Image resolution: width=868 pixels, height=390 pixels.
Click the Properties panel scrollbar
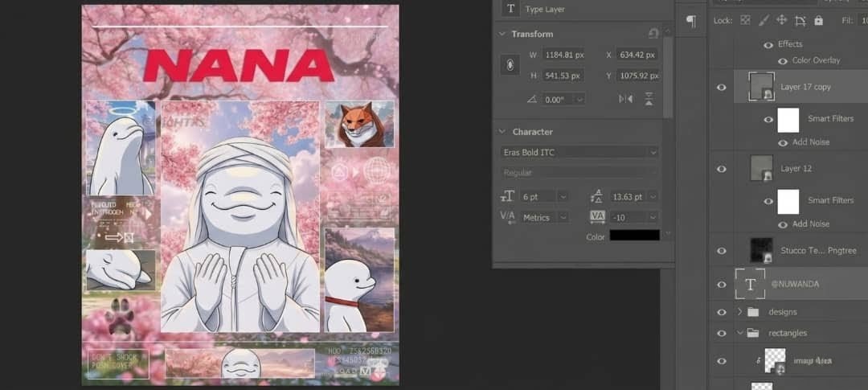(x=668, y=77)
